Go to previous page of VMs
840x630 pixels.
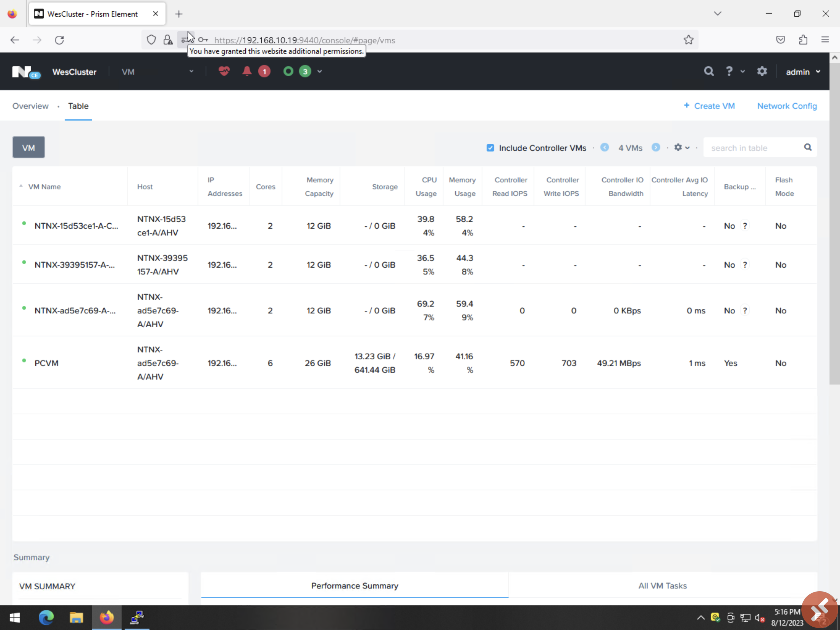pyautogui.click(x=604, y=147)
